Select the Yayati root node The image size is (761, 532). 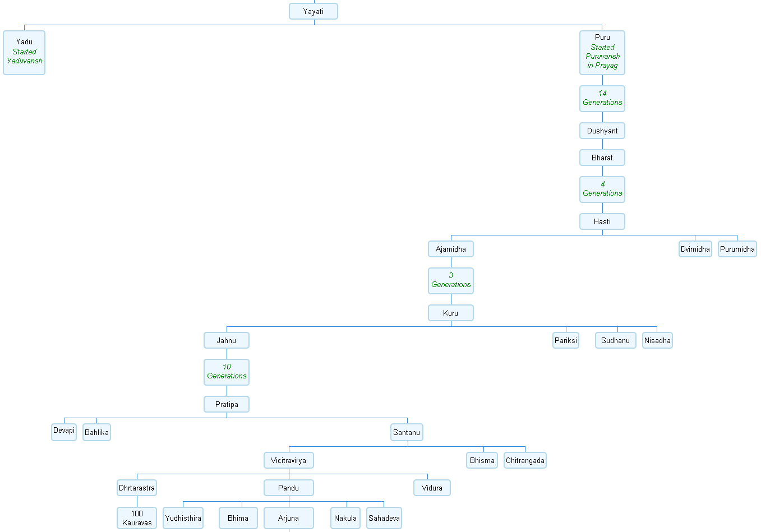(313, 11)
